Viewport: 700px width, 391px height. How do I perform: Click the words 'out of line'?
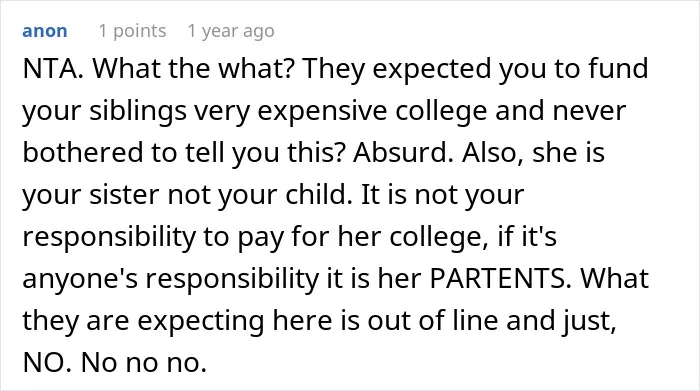(433, 320)
